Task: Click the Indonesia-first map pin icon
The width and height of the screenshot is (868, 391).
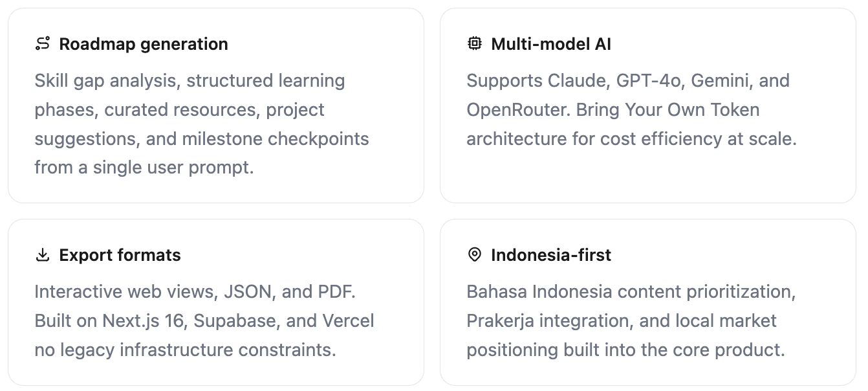Action: pos(475,255)
